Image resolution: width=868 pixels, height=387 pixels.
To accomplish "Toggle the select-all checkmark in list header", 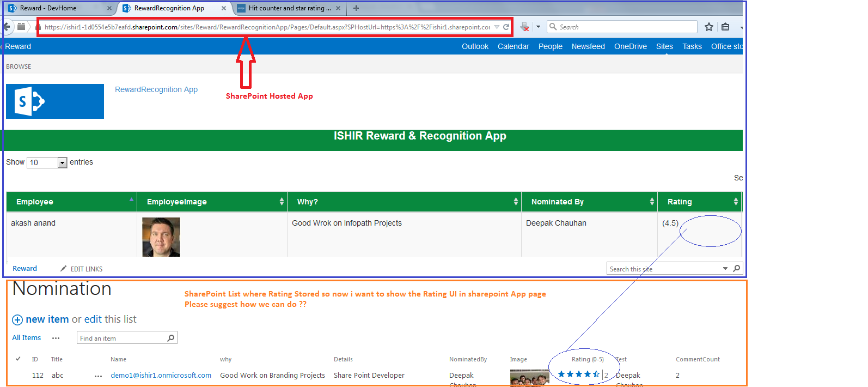I will pos(18,359).
